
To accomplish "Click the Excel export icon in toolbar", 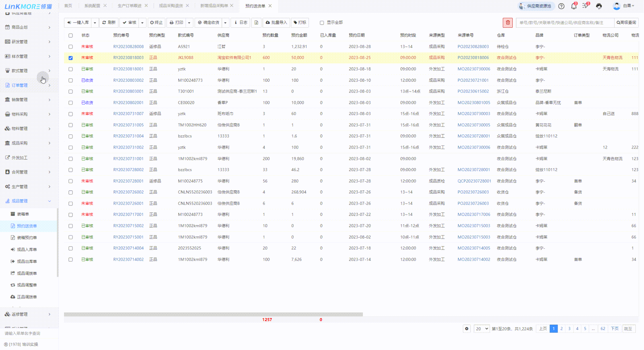I will click(x=256, y=23).
